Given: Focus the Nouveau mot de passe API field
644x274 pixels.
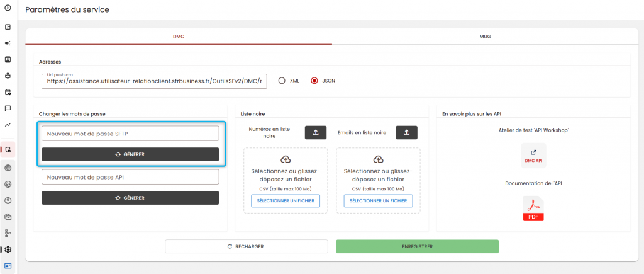Looking at the screenshot, I should point(130,177).
